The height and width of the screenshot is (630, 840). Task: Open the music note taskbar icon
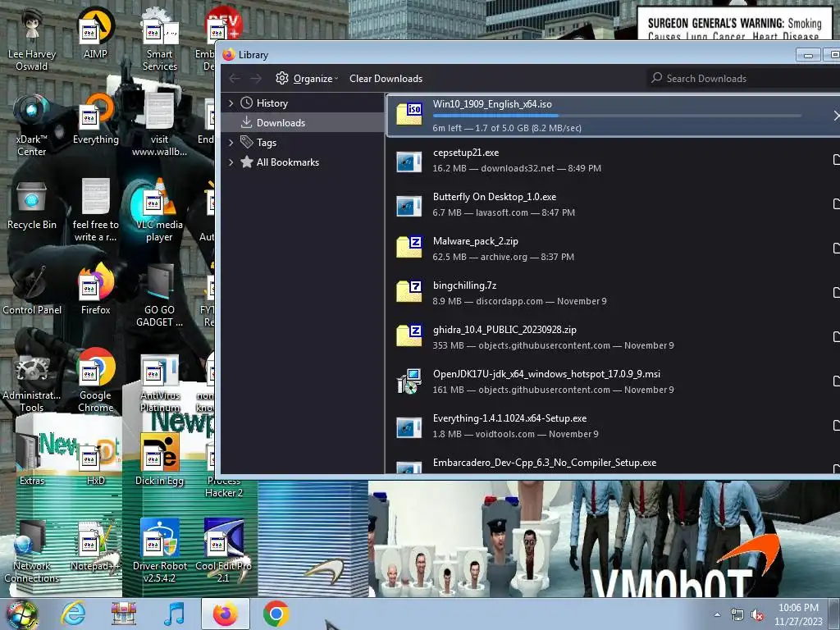click(174, 614)
